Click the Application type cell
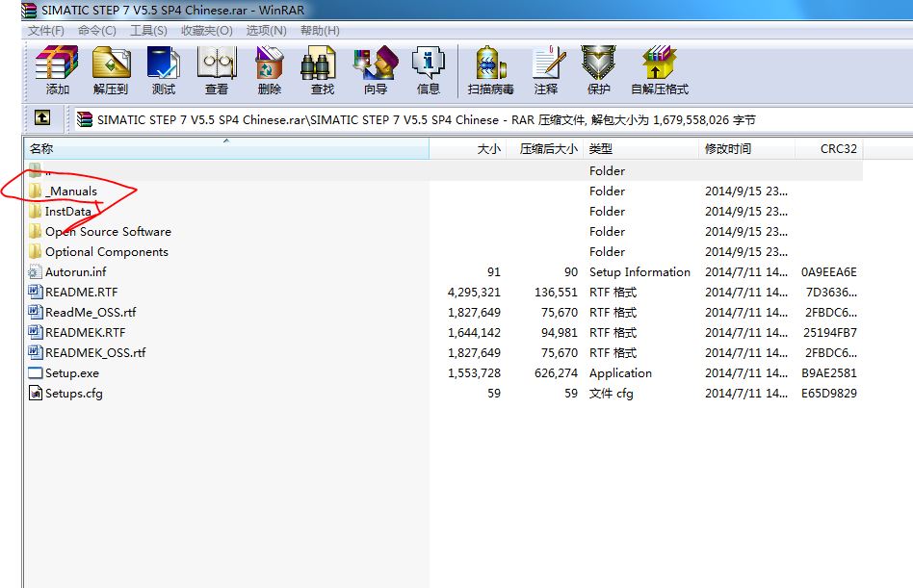913x588 pixels. pos(620,372)
